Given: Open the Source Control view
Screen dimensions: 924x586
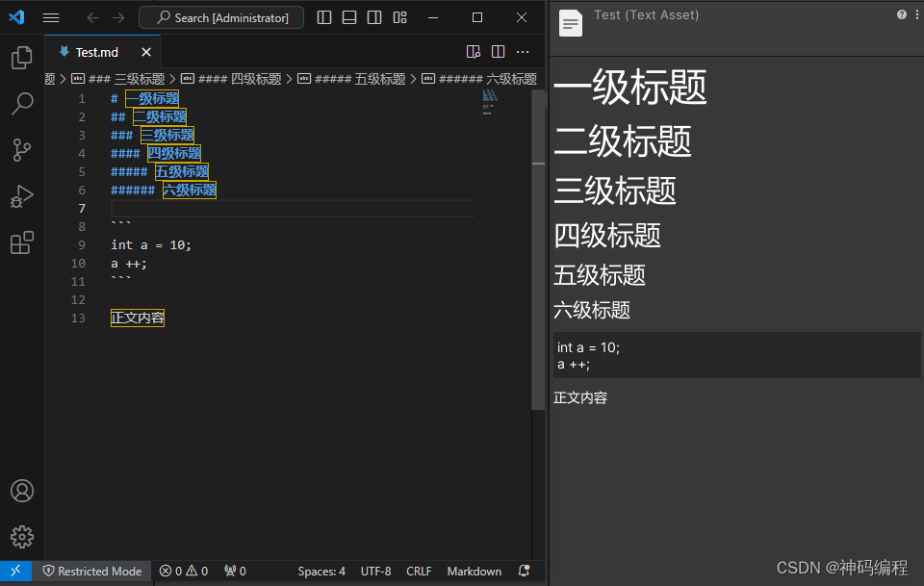Looking at the screenshot, I should (22, 150).
